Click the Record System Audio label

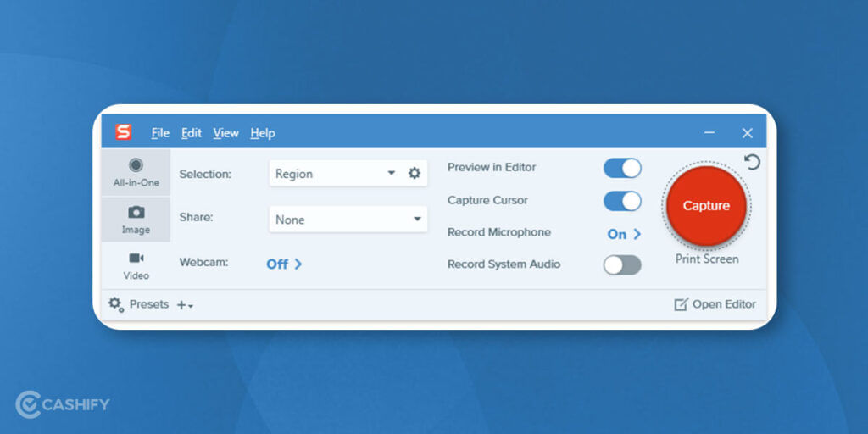(x=504, y=264)
